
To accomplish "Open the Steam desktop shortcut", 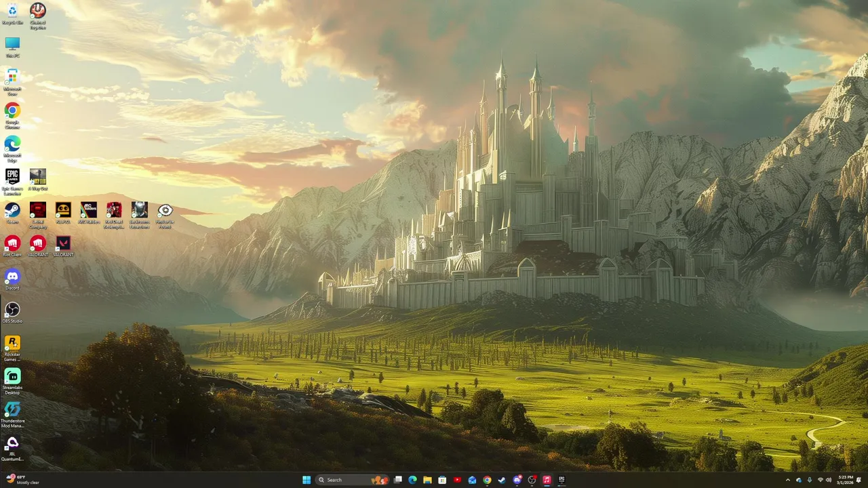I will [x=12, y=213].
